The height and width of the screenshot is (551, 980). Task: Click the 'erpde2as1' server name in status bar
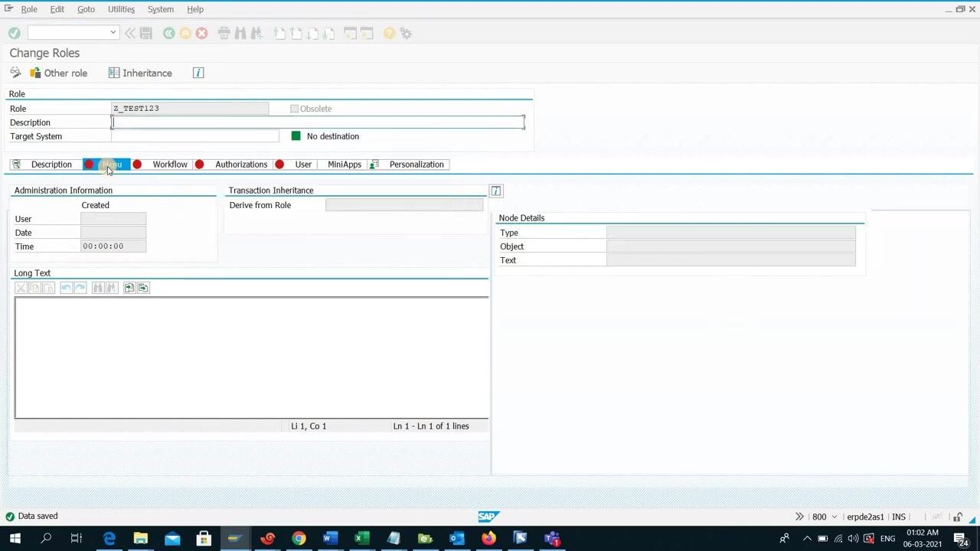[x=865, y=517]
